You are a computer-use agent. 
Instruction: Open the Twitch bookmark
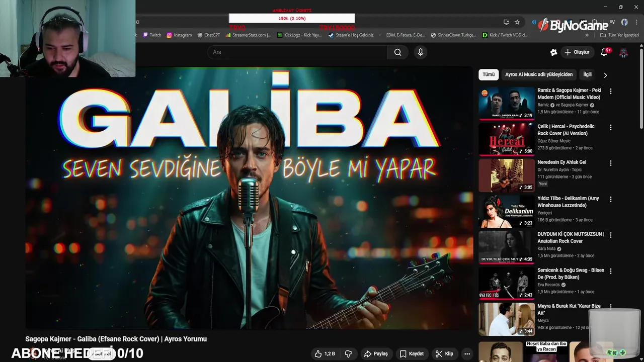(152, 35)
